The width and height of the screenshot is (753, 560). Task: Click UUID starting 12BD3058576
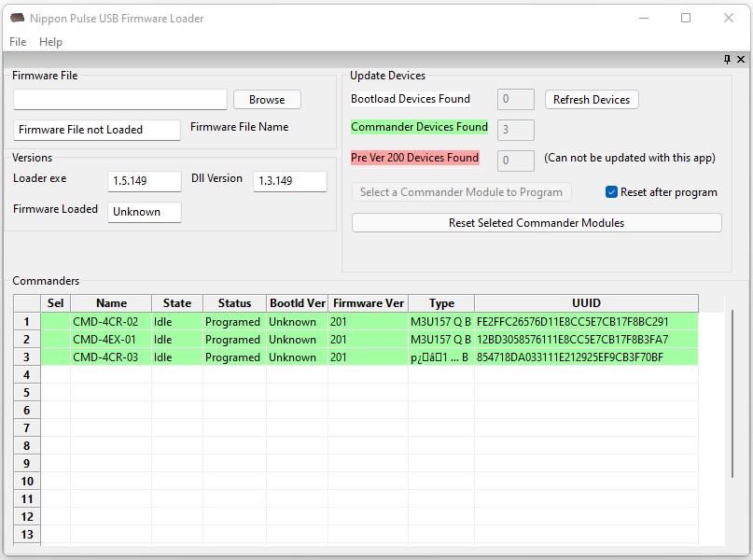(586, 339)
